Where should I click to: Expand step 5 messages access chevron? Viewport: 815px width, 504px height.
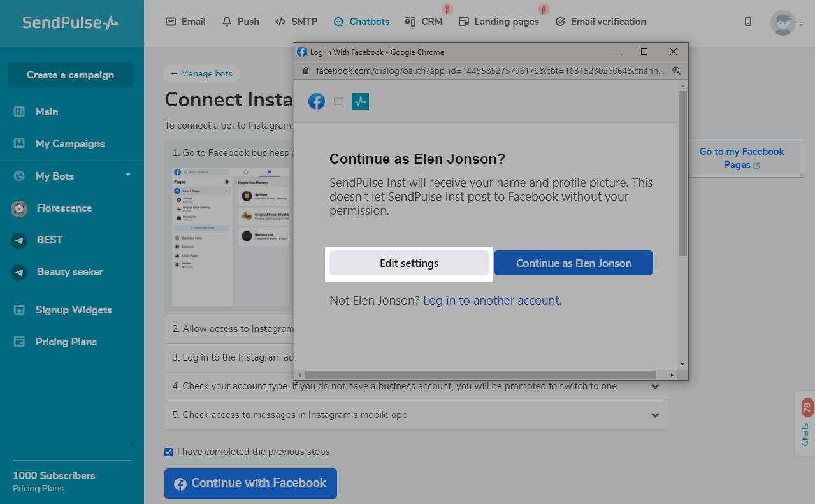click(655, 415)
